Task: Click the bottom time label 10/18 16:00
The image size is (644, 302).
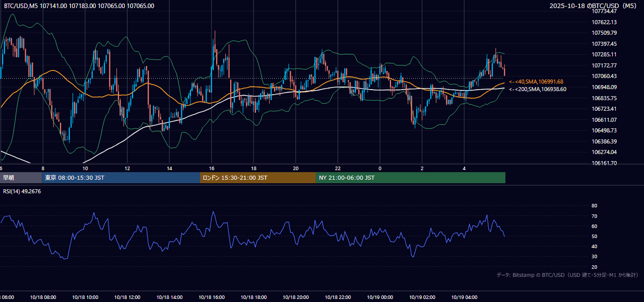Action: (212, 297)
